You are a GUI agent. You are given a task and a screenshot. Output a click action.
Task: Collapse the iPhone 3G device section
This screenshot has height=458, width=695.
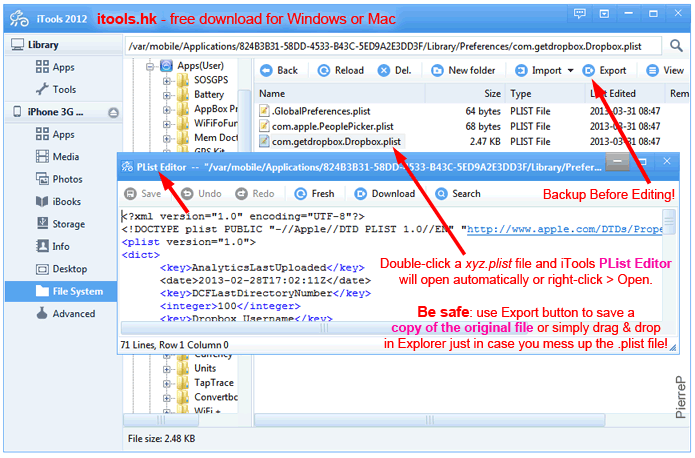tap(113, 113)
